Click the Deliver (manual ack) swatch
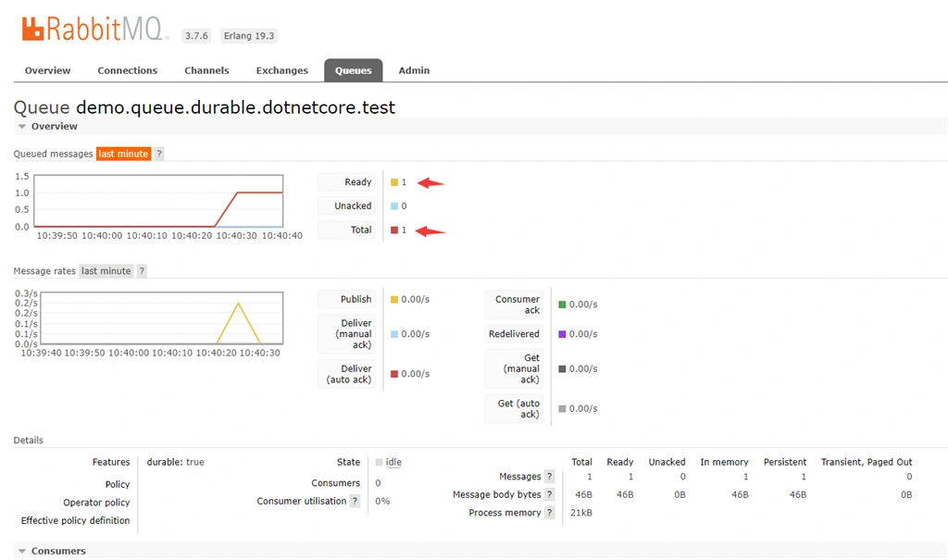Viewport: 948px width, 560px height. pyautogui.click(x=394, y=334)
